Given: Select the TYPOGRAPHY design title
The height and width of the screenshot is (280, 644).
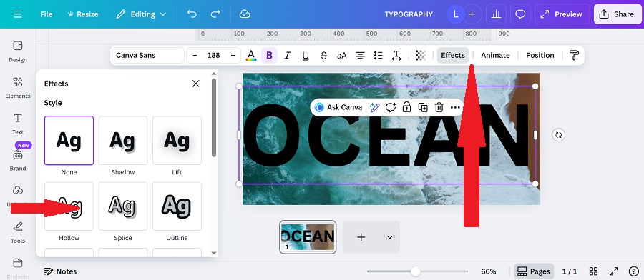Looking at the screenshot, I should pyautogui.click(x=409, y=14).
